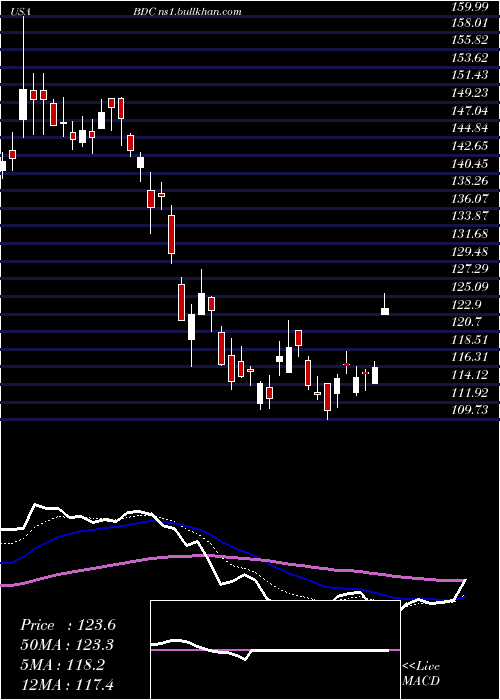
Task: Click the 147.04 price axis label
Action: pyautogui.click(x=469, y=110)
